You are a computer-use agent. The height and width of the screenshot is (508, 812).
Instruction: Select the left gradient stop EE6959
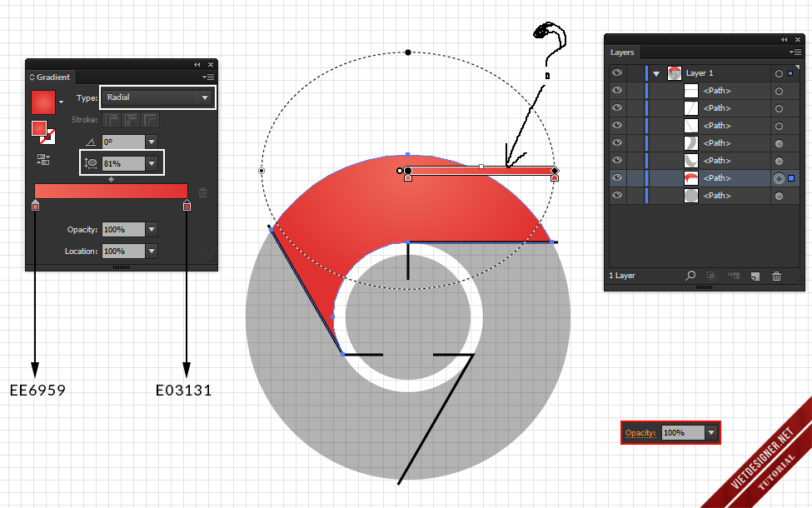(35, 205)
